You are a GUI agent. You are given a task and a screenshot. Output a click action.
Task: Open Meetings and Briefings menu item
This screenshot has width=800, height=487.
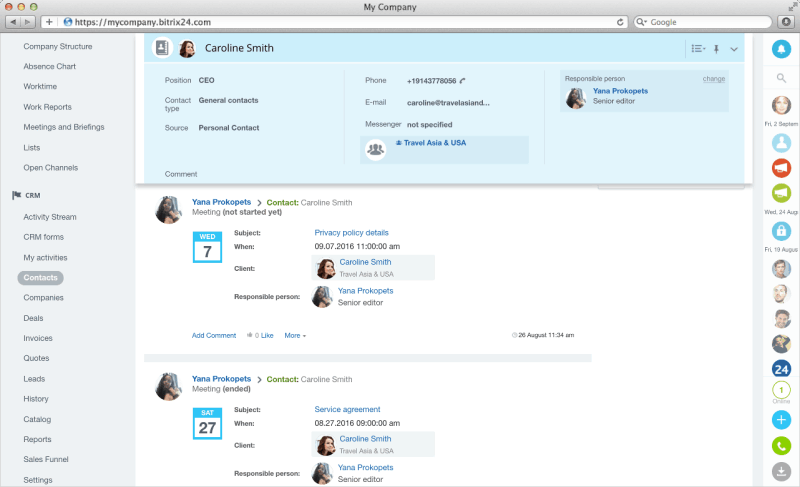pyautogui.click(x=64, y=127)
